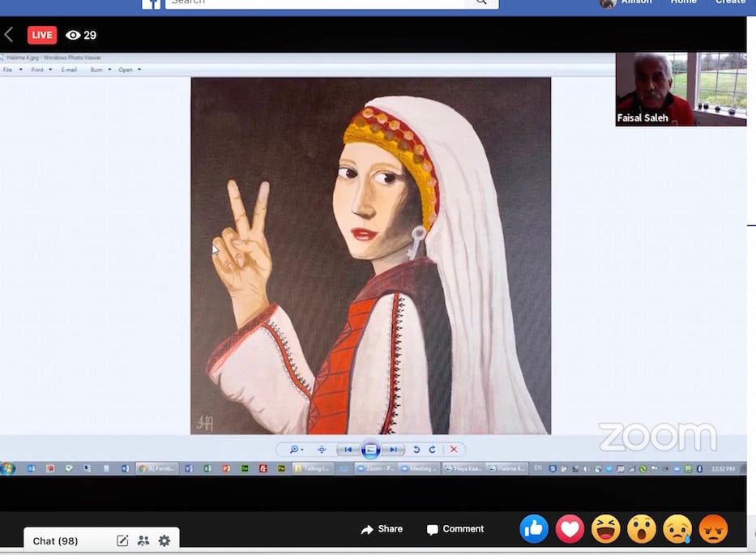The width and height of the screenshot is (756, 555).
Task: Go back with the left chevron arrow
Action: point(9,35)
